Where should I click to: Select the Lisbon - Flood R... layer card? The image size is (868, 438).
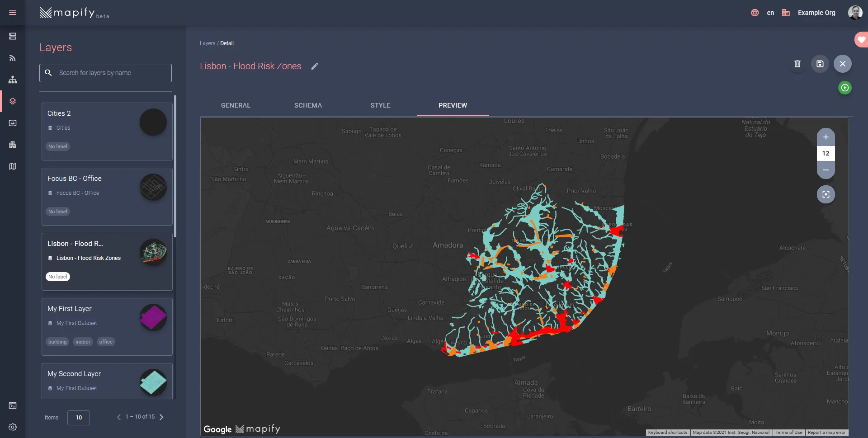107,262
